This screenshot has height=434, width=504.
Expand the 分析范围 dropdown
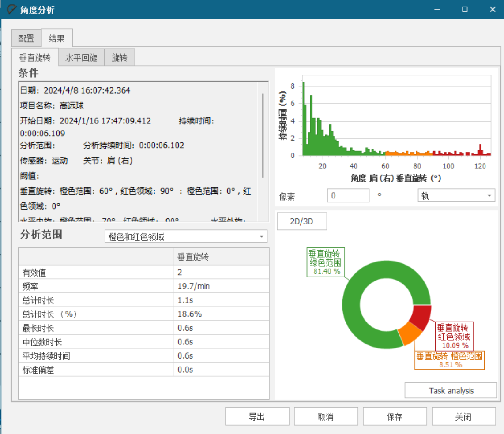[186, 237]
